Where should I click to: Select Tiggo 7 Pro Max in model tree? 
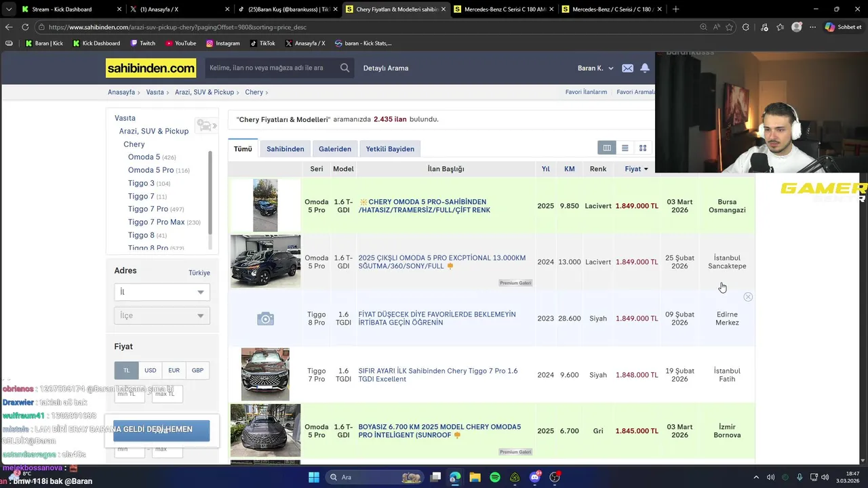(156, 222)
